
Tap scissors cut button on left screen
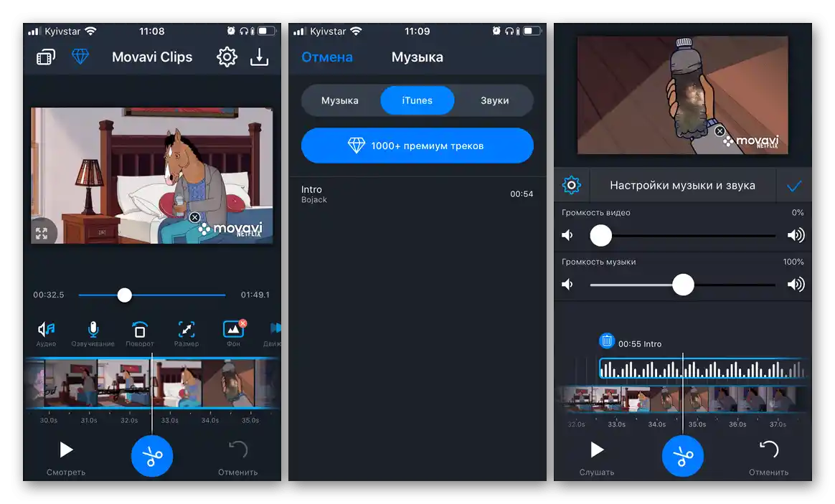tap(152, 456)
